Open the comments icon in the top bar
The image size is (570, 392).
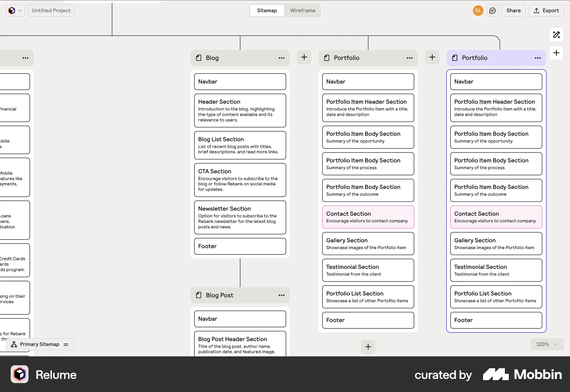(493, 10)
